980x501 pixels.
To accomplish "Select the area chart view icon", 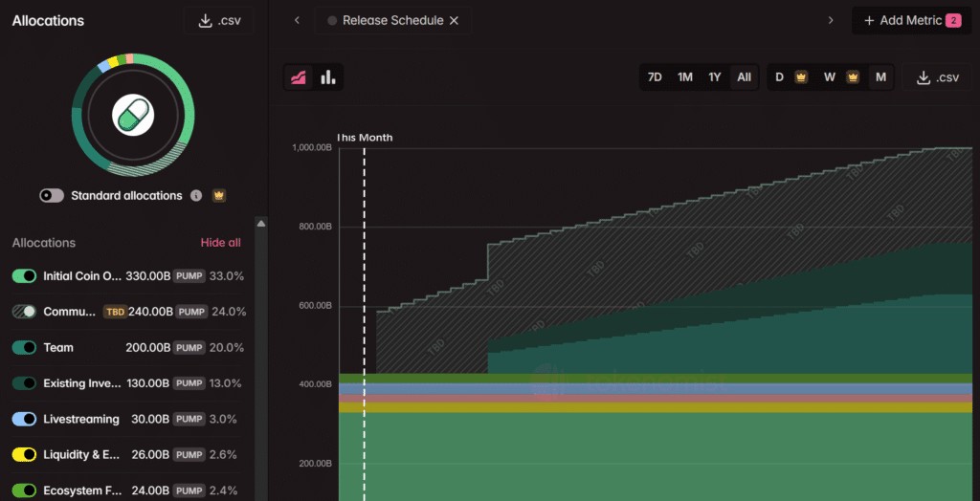I will (299, 77).
